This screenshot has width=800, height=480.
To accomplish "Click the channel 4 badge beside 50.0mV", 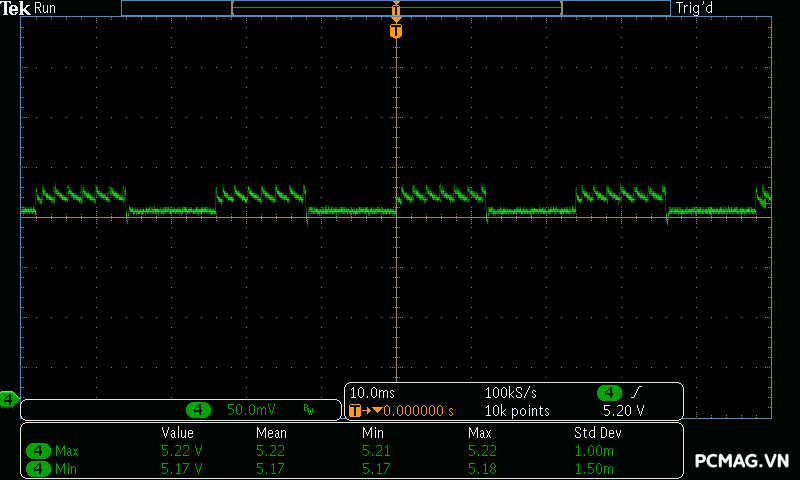I will (x=199, y=410).
